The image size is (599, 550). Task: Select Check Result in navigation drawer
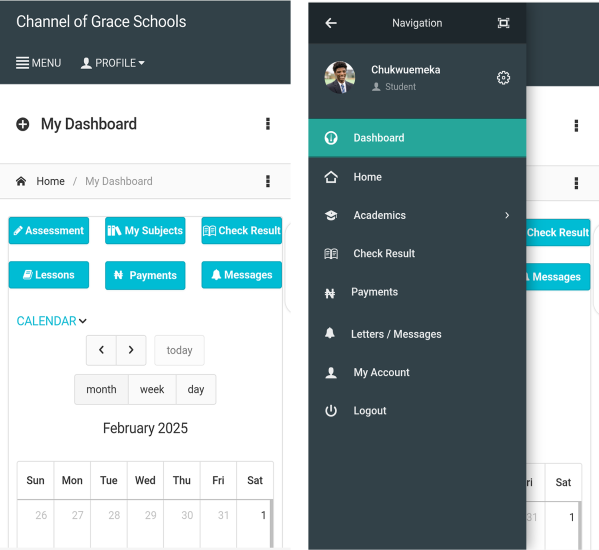(x=417, y=254)
